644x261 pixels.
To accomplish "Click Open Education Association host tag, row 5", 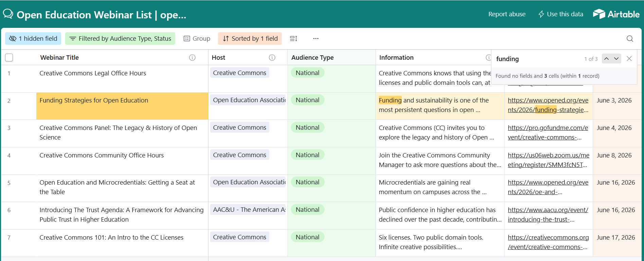I will click(x=249, y=182).
